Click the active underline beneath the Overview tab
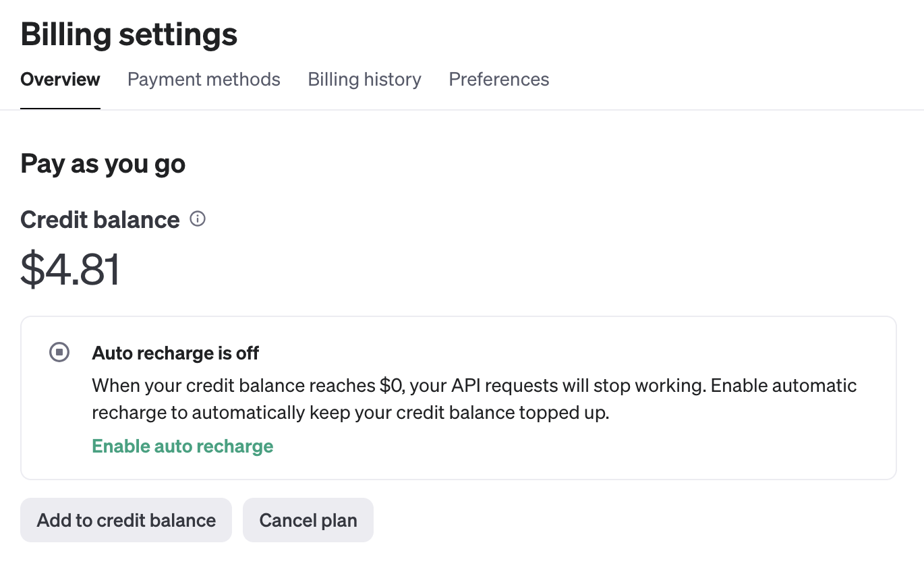The width and height of the screenshot is (924, 576). 61,108
